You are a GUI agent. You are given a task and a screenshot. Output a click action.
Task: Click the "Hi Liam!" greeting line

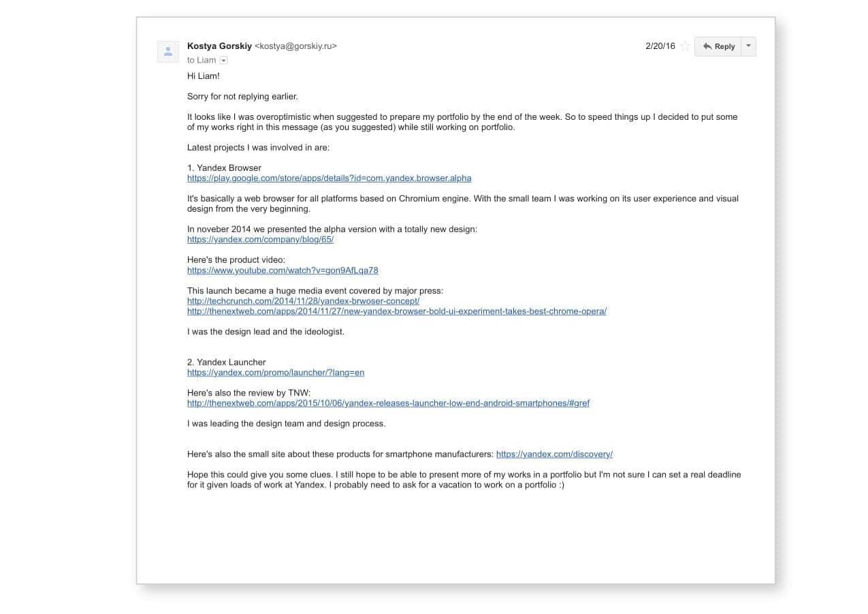(x=204, y=76)
